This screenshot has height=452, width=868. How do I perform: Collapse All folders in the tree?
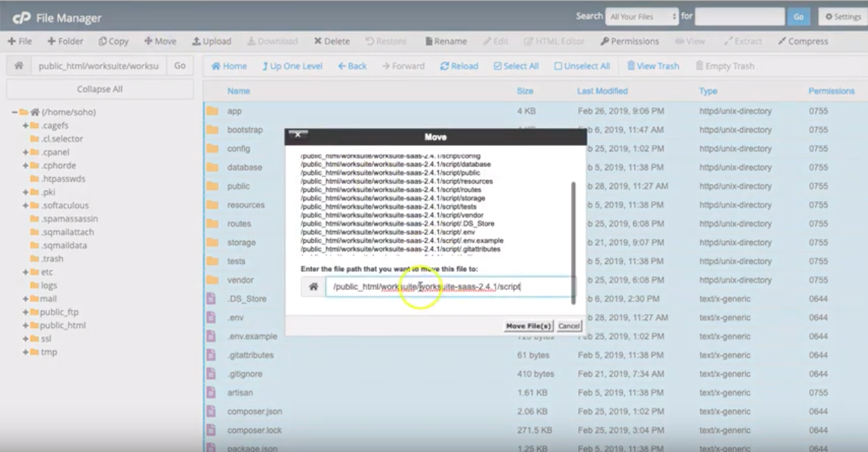coord(99,89)
